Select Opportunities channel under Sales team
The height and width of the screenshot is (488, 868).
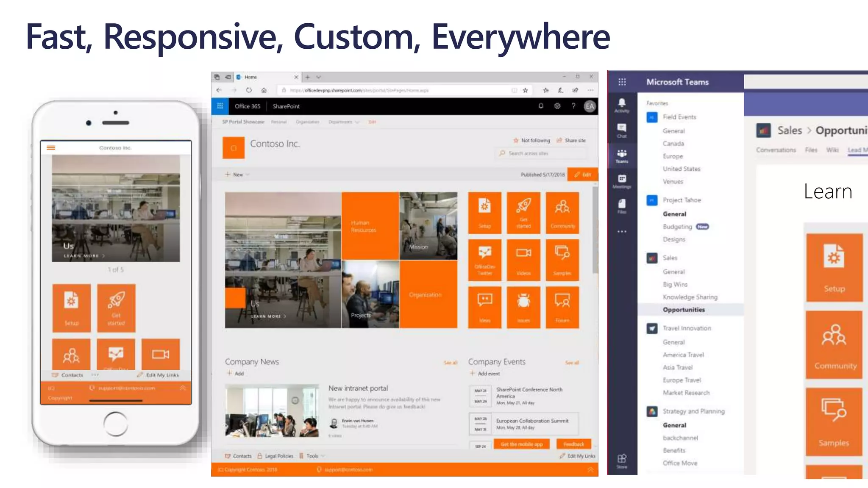[x=684, y=310]
